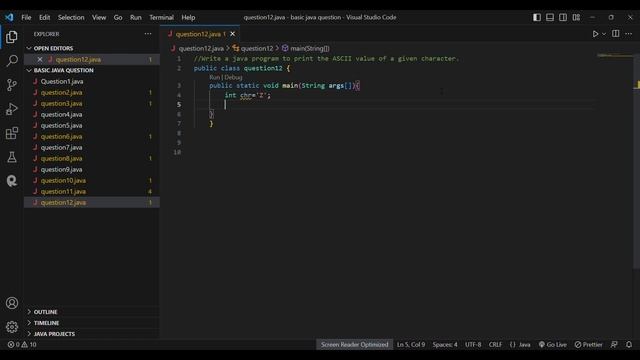Open question2.java in explorer
The image size is (640, 360).
pyautogui.click(x=91, y=92)
